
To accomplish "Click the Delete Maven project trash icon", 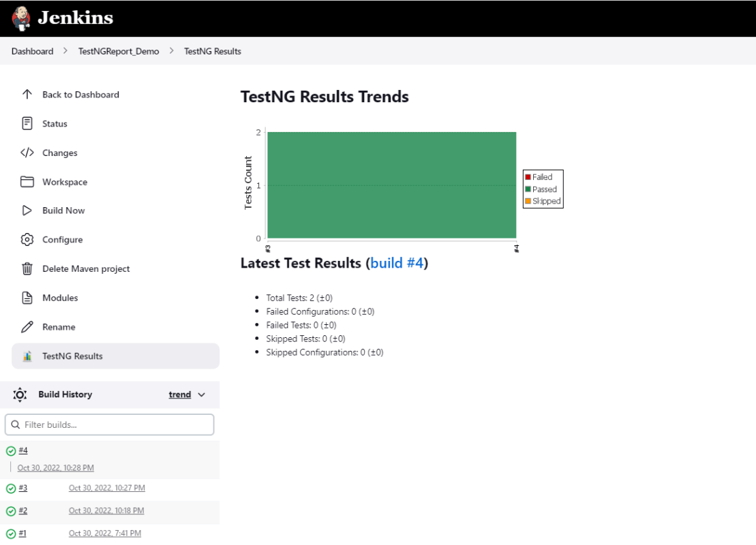I will coord(27,268).
